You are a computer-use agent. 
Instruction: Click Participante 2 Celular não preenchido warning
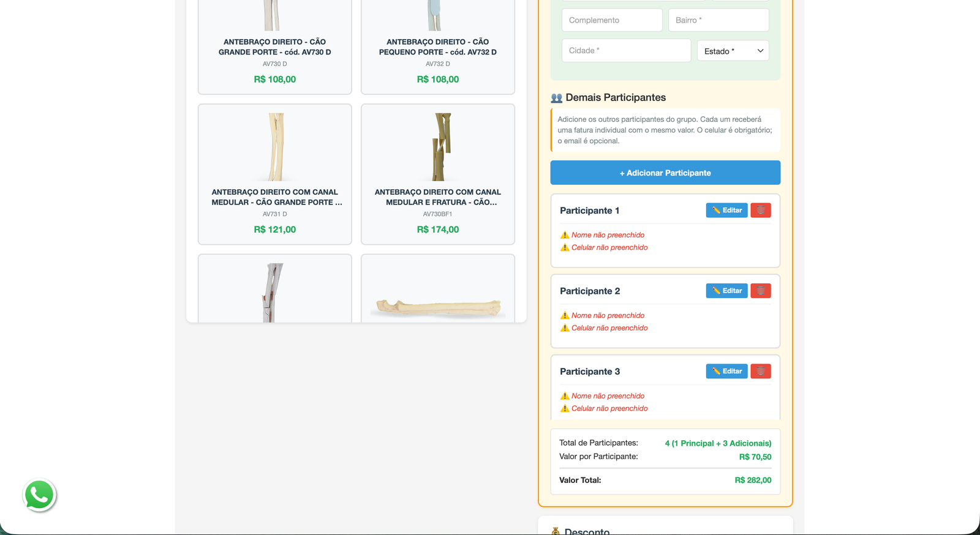[x=604, y=328]
